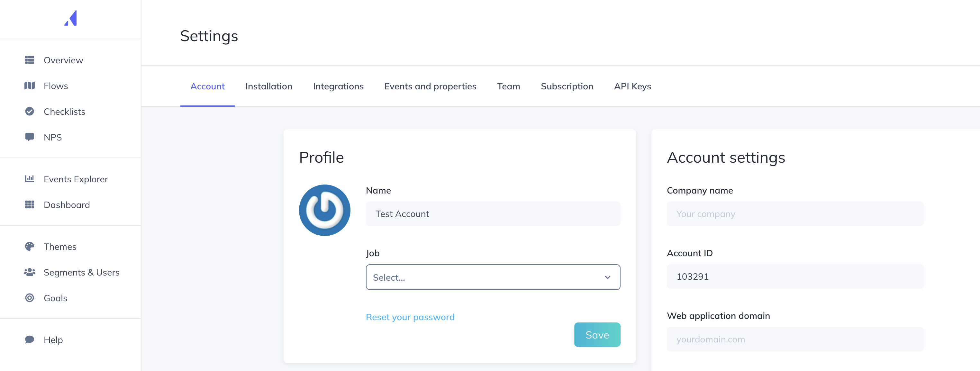Viewport: 980px width, 371px height.
Task: Click the Checklists checkmark icon
Action: (x=30, y=112)
